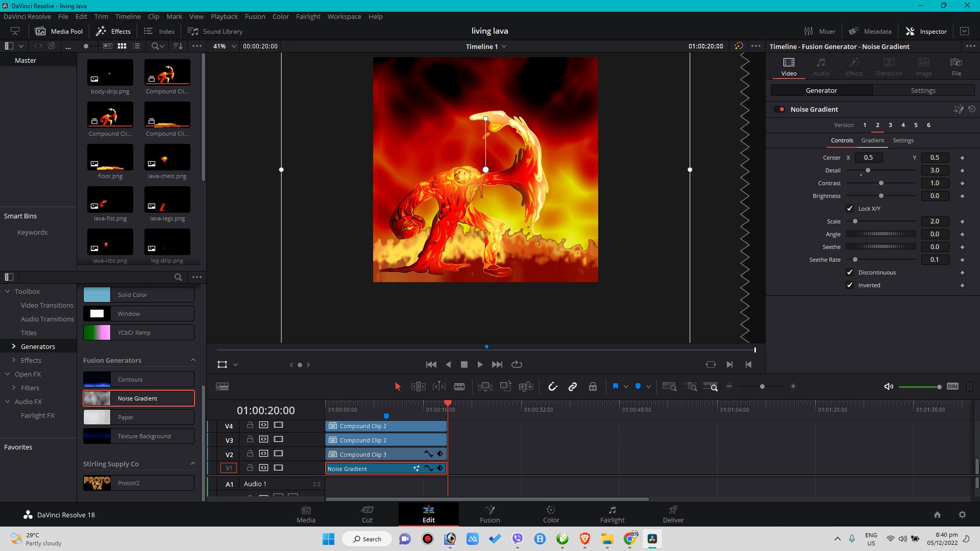Screen dimensions: 980x551
Task: Adjust the audio volume slider
Action: coord(919,387)
